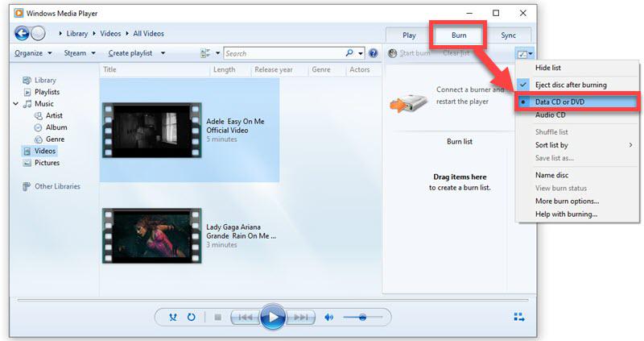Click the Videos breadcrumb link
Viewport: 644px width, 341px height.
tap(110, 34)
